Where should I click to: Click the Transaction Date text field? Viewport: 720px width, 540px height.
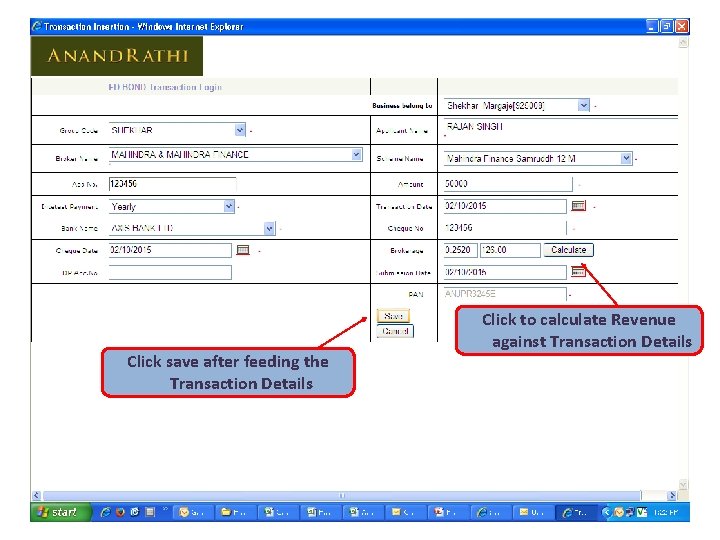click(505, 206)
